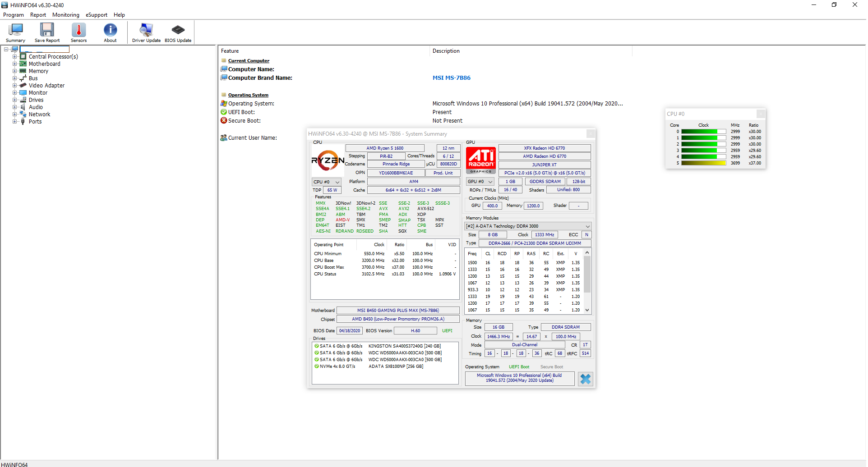Close summary with blue X button
This screenshot has height=467, width=868.
pyautogui.click(x=585, y=379)
